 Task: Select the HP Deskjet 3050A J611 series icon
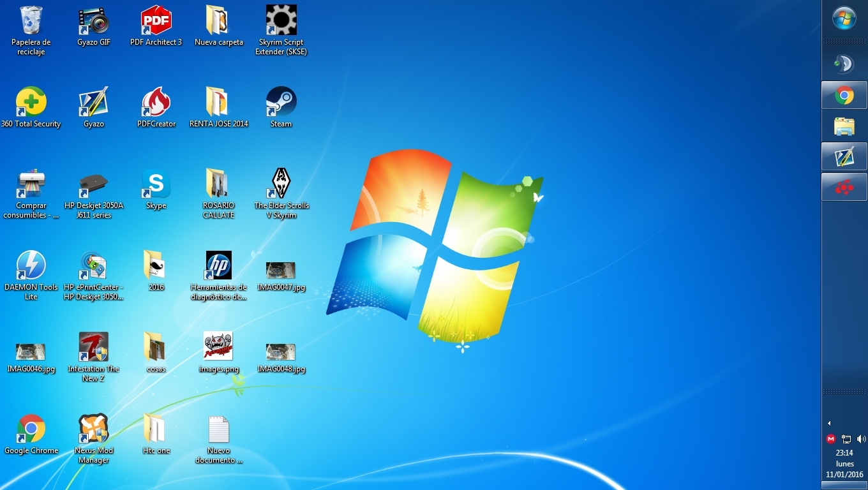94,194
